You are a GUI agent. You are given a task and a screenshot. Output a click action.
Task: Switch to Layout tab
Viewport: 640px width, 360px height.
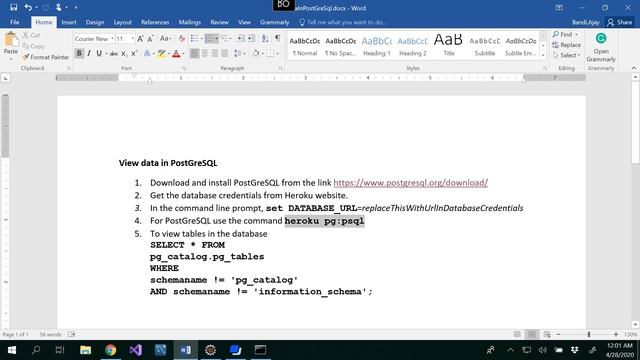(122, 22)
